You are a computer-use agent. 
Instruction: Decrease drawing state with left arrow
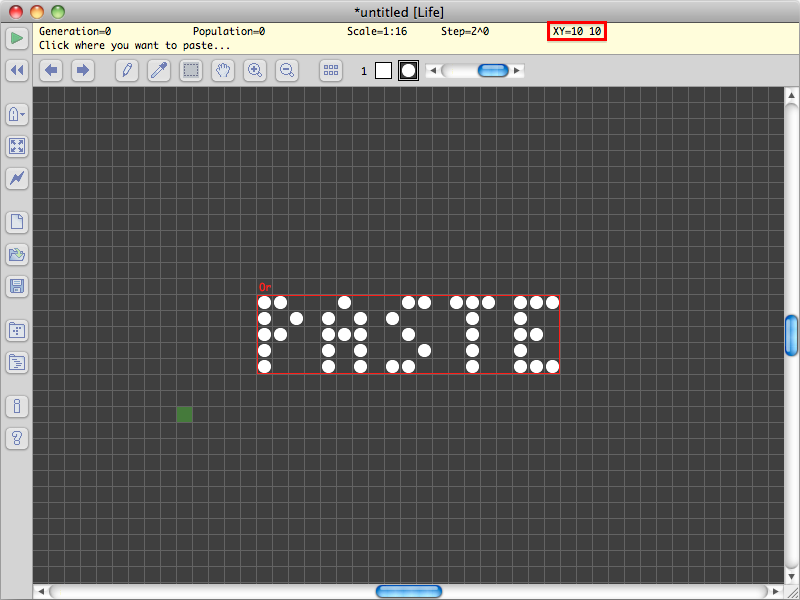click(x=433, y=70)
